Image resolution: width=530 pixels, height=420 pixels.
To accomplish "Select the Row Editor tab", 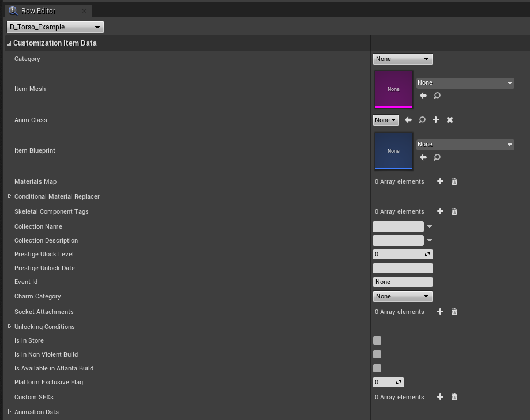I will coord(38,10).
